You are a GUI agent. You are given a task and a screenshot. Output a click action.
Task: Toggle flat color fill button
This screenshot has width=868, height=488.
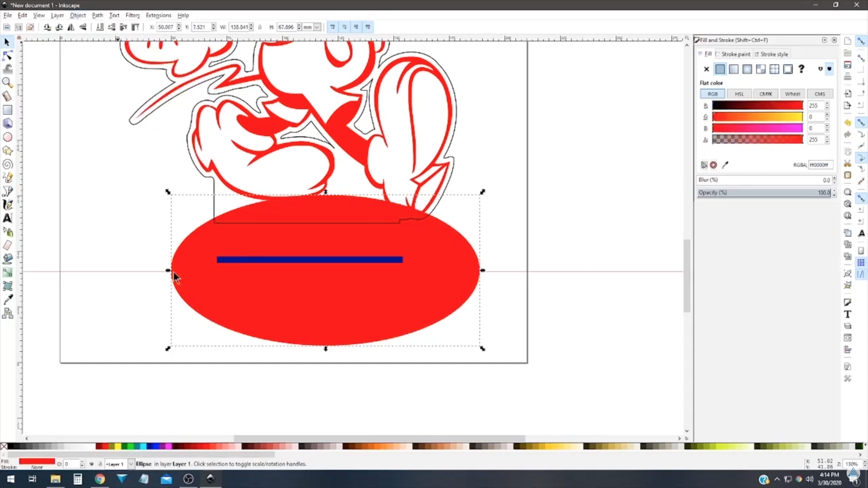click(719, 68)
